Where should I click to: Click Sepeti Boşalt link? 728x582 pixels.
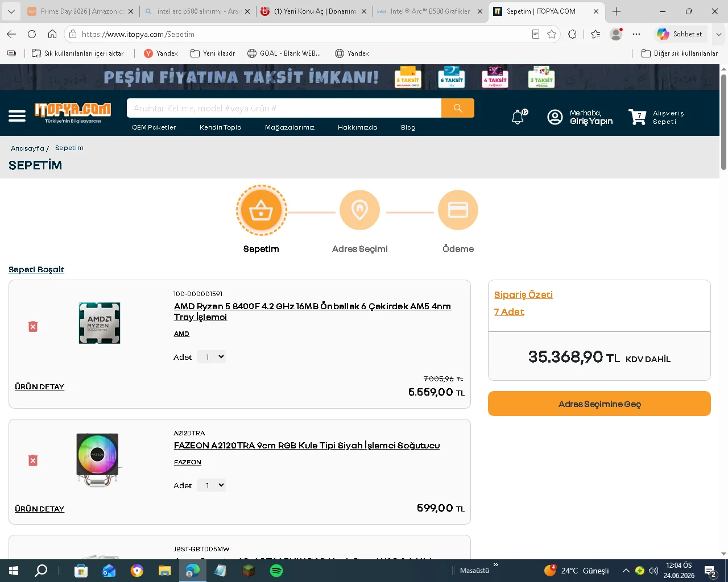(36, 269)
